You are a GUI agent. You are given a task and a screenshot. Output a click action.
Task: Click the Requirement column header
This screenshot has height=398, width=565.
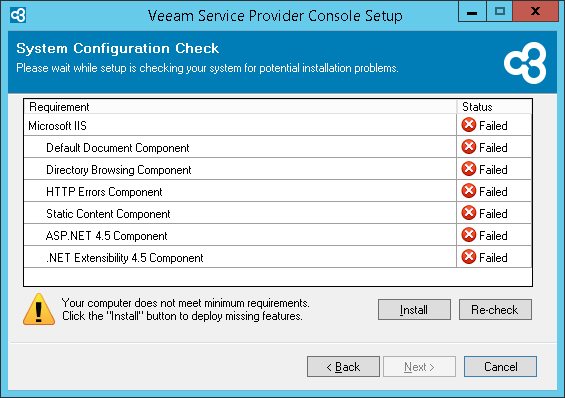(240, 107)
